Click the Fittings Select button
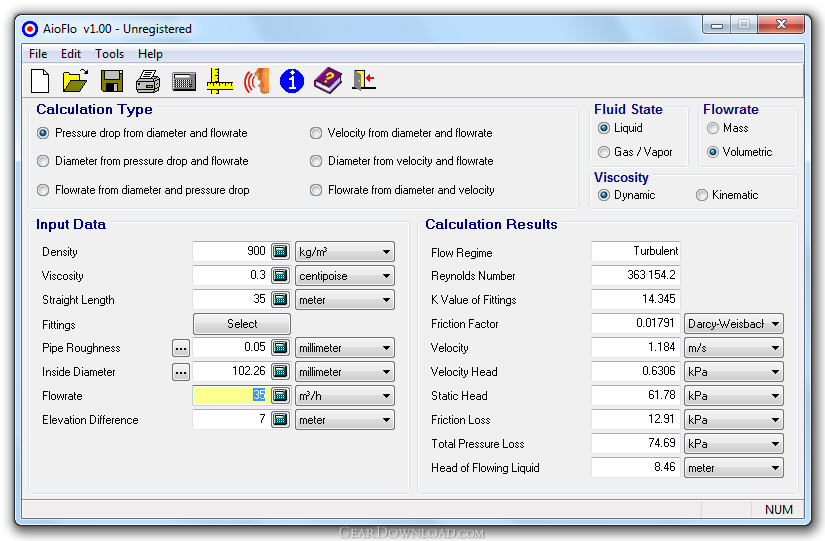This screenshot has width=825, height=541. [242, 324]
